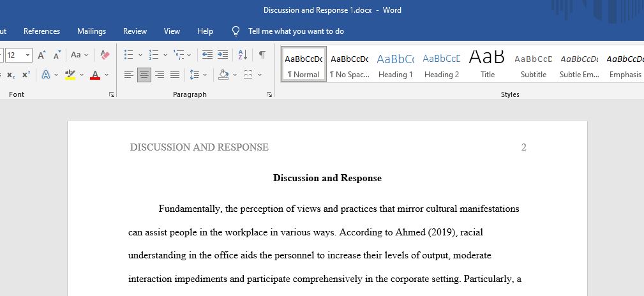Shrink font size with smaller A icon
Screen dimensions: 644x296
[x=57, y=55]
